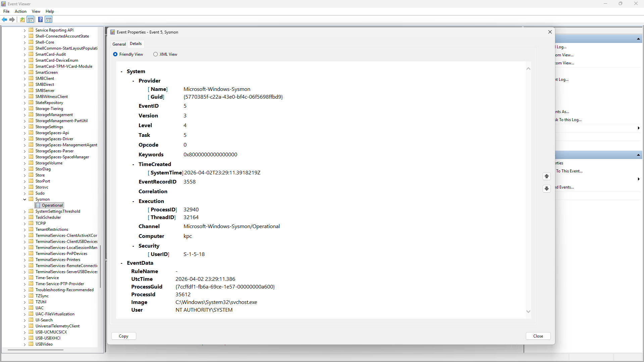Select the Friendly View radio button

point(115,54)
